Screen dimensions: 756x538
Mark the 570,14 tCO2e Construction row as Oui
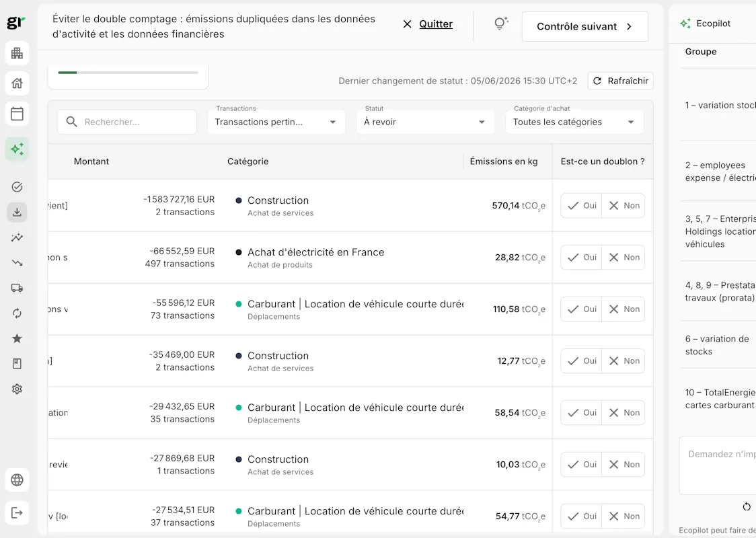(x=582, y=206)
